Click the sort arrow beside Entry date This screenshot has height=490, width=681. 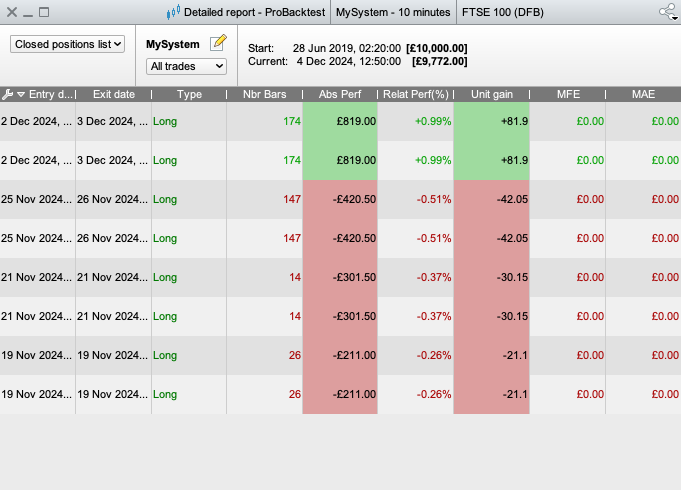click(21, 94)
